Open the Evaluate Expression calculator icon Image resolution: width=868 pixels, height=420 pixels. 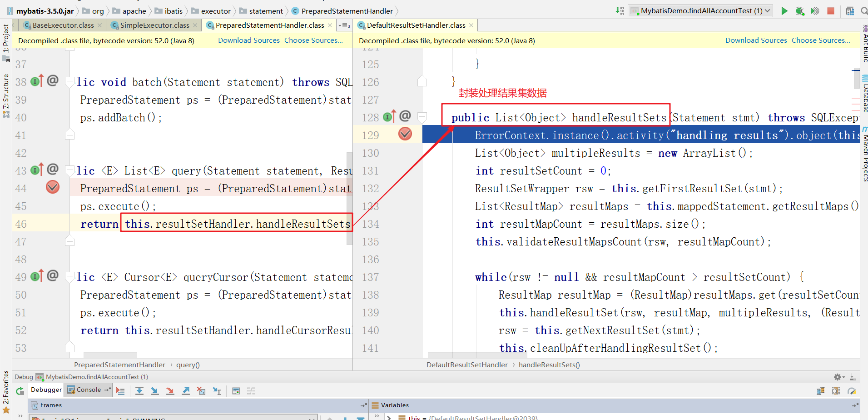[x=236, y=391]
